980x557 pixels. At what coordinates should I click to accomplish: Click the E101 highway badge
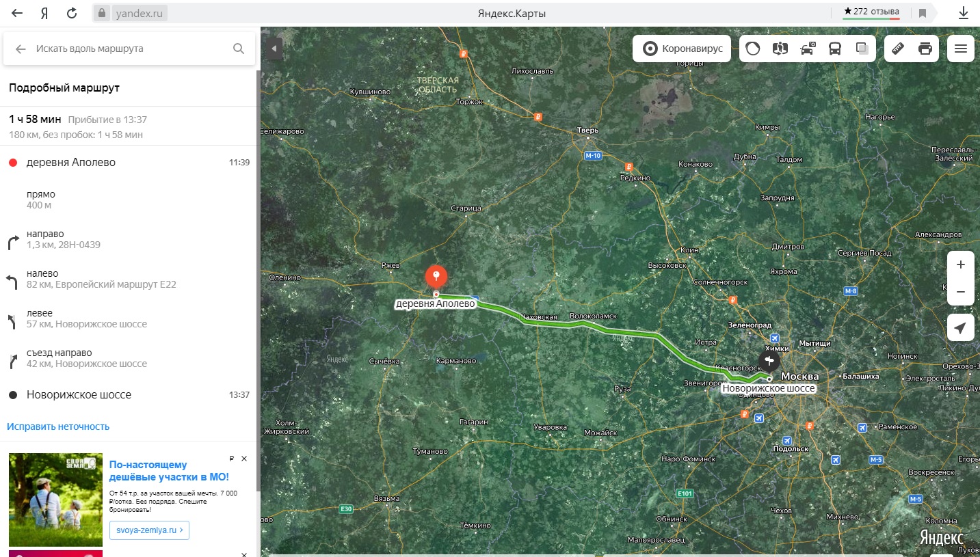click(x=685, y=493)
